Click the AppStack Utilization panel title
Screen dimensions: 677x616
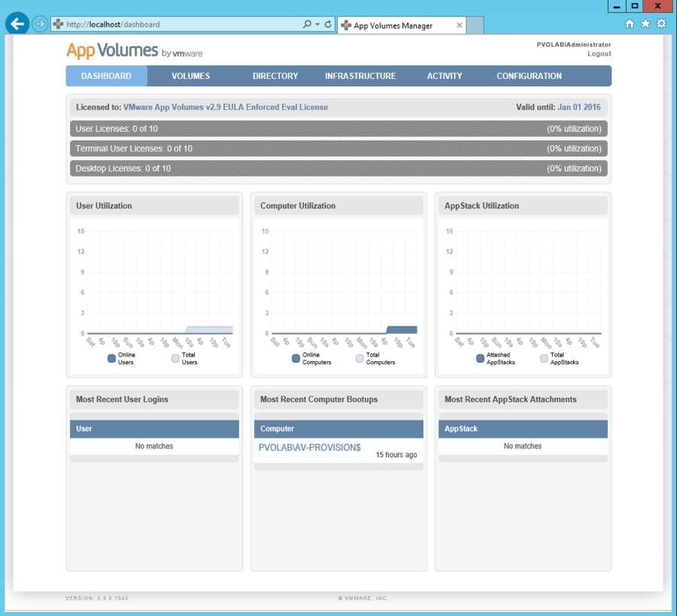[482, 206]
